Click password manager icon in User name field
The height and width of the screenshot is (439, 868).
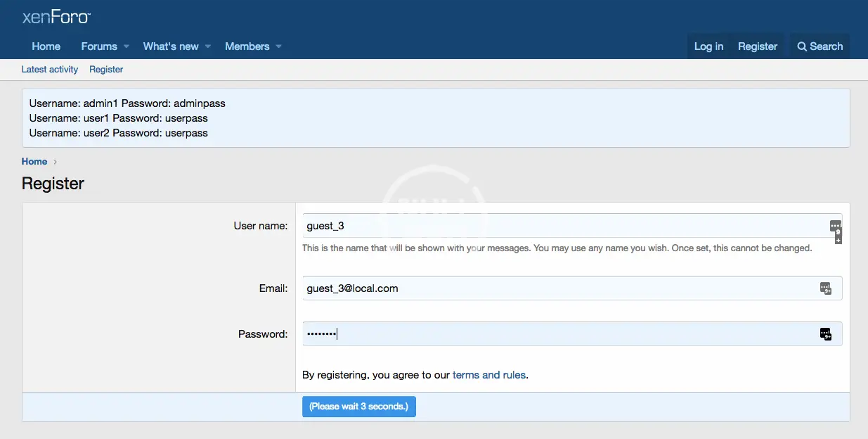point(835,227)
